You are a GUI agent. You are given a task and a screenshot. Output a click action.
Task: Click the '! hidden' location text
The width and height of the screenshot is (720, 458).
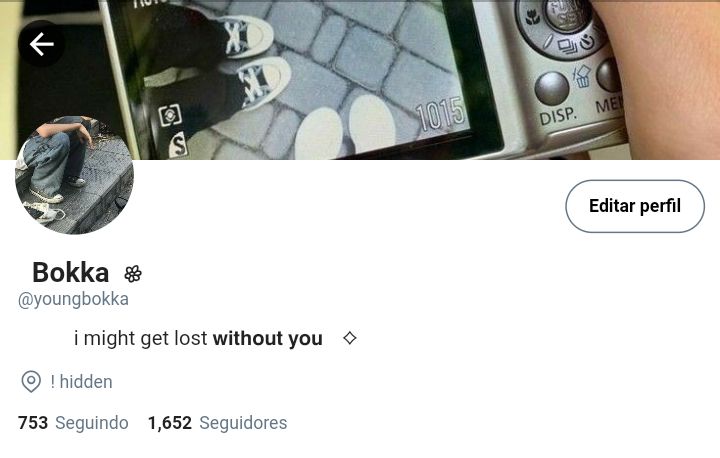point(81,382)
